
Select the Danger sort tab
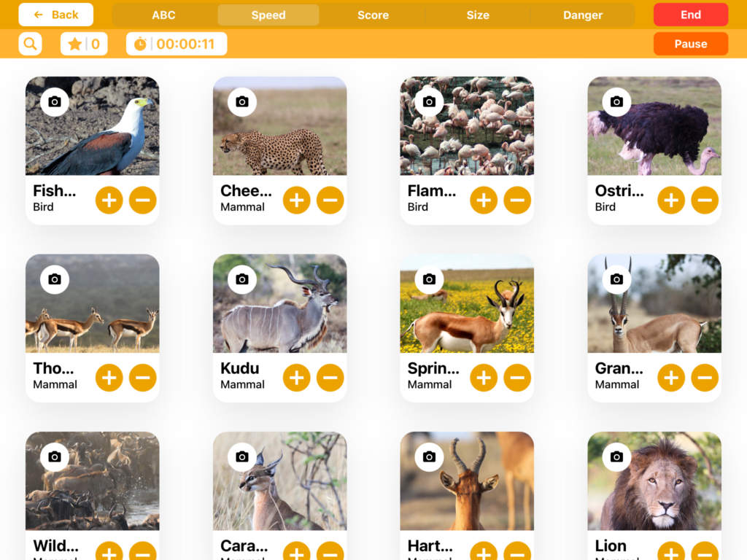[582, 15]
